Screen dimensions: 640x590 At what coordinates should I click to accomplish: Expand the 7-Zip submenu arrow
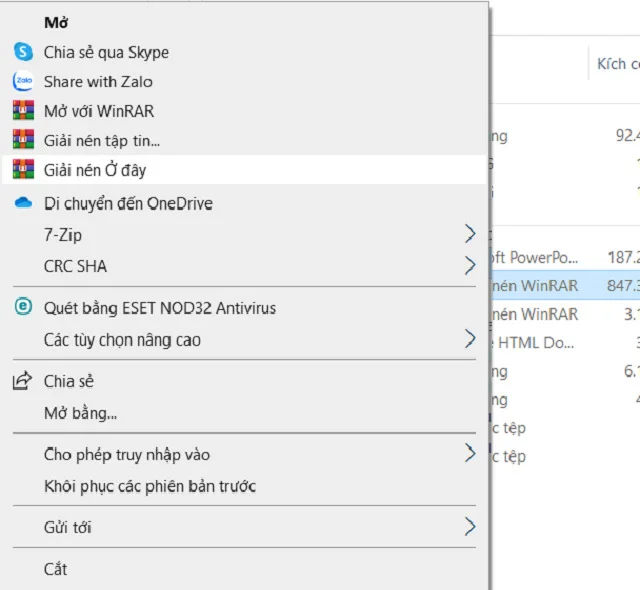pos(470,235)
